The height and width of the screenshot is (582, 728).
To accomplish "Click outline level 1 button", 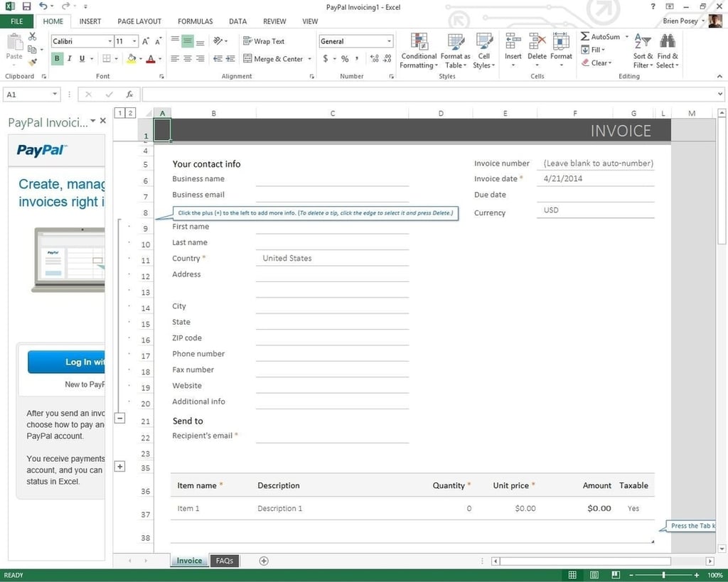I will [119, 113].
